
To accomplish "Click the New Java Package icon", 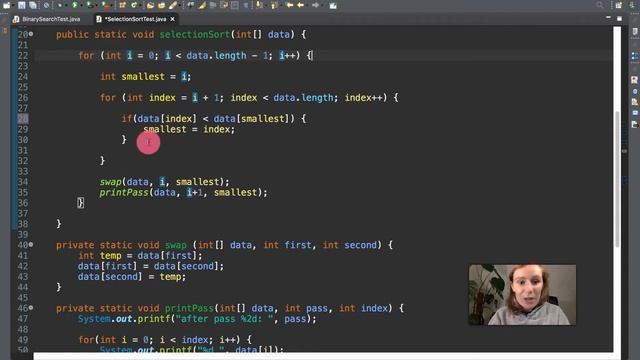I will (122, 5).
